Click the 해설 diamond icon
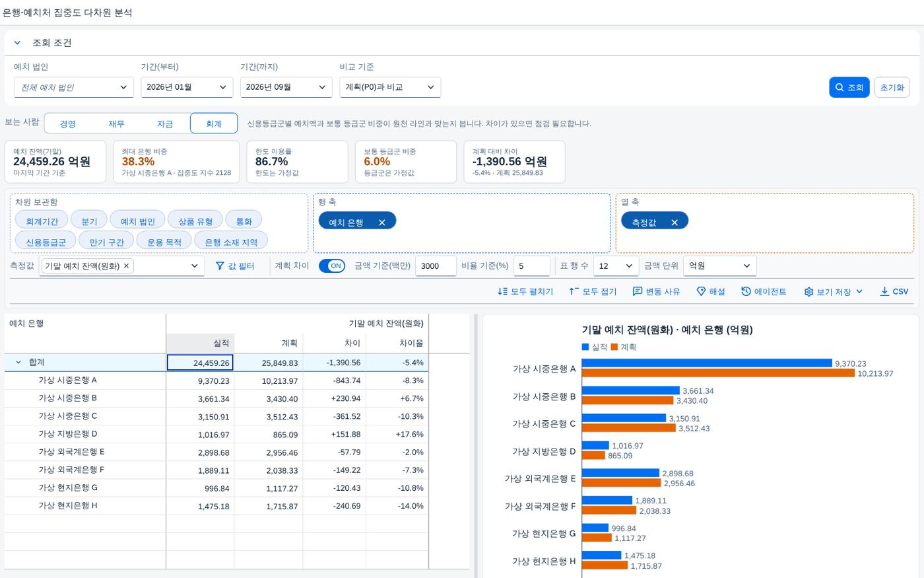The height and width of the screenshot is (578, 924). [x=702, y=291]
